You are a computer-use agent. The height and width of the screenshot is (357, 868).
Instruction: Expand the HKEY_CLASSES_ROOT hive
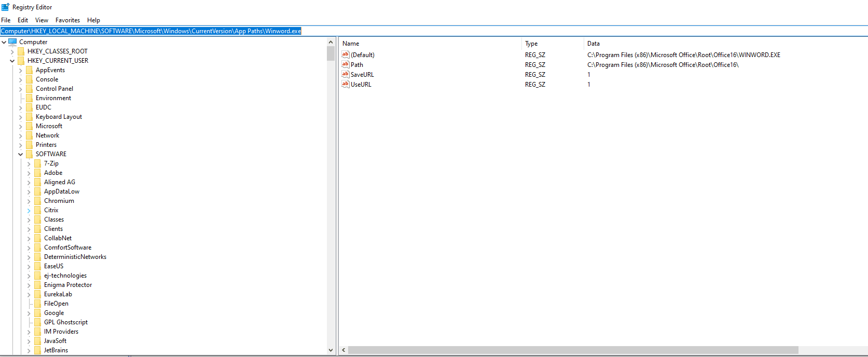coord(12,51)
